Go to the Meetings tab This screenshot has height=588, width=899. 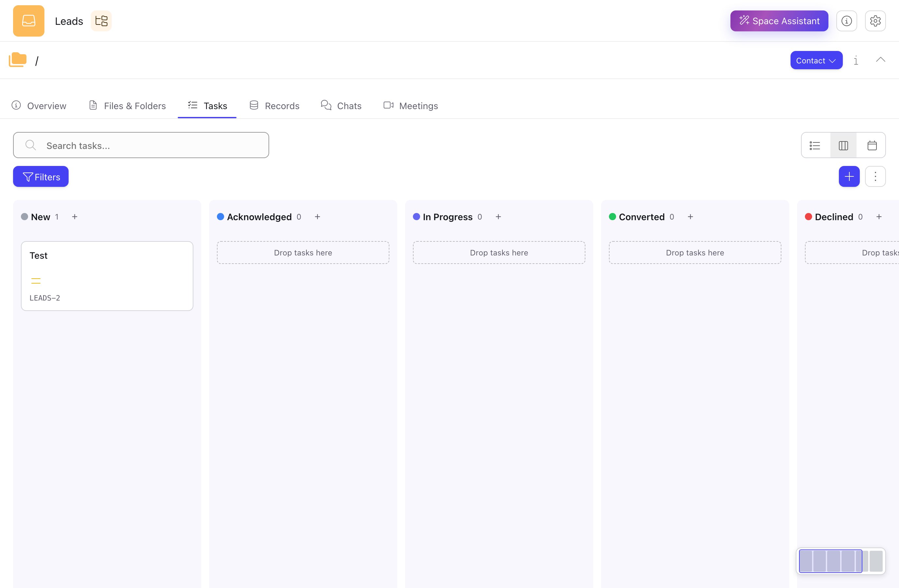411,106
